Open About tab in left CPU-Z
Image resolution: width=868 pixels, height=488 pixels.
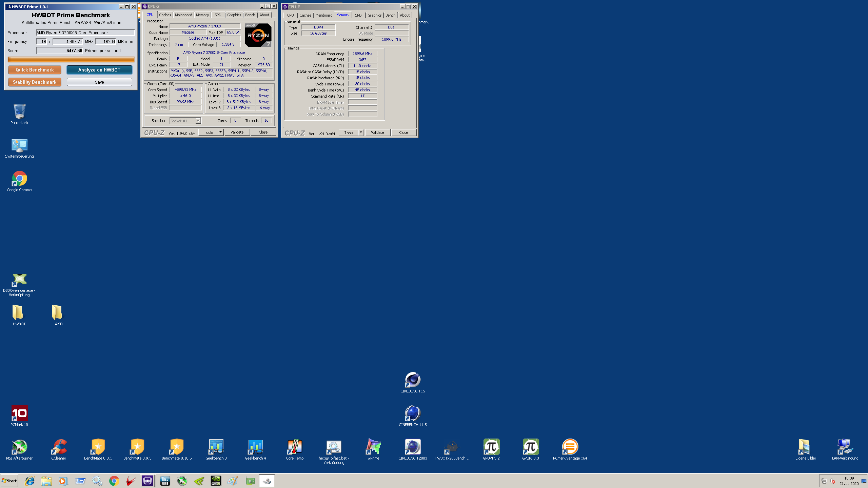264,15
